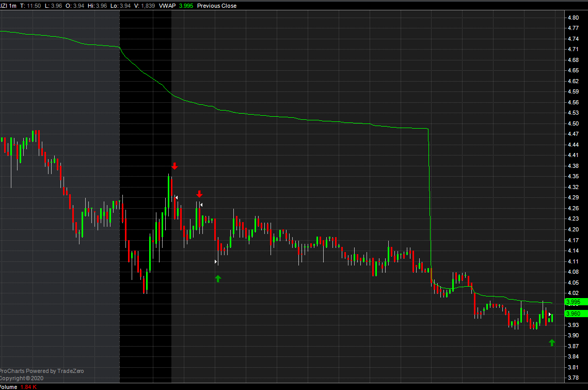The image size is (588, 390).
Task: Click the Lo: 3.94 low readout
Action: tap(120, 6)
